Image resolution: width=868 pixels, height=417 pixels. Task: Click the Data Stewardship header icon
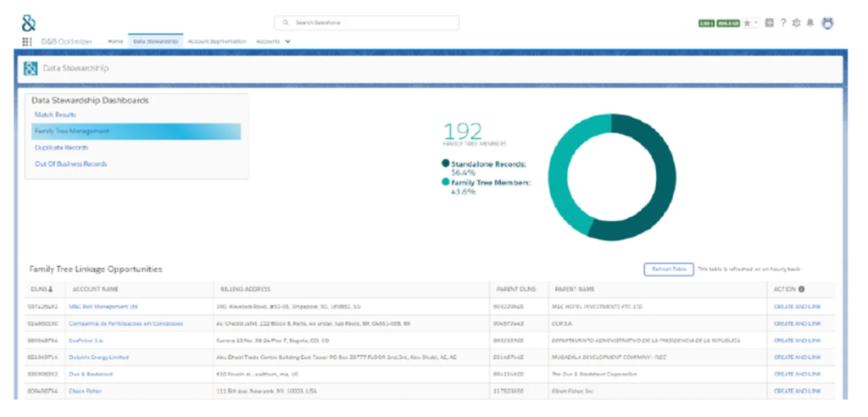(x=31, y=69)
